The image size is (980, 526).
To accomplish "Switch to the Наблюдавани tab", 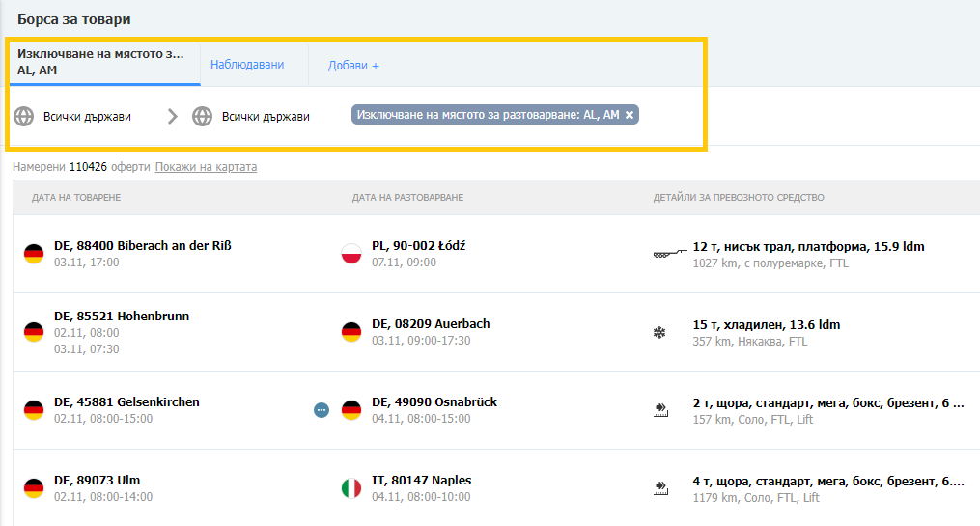I will [247, 65].
